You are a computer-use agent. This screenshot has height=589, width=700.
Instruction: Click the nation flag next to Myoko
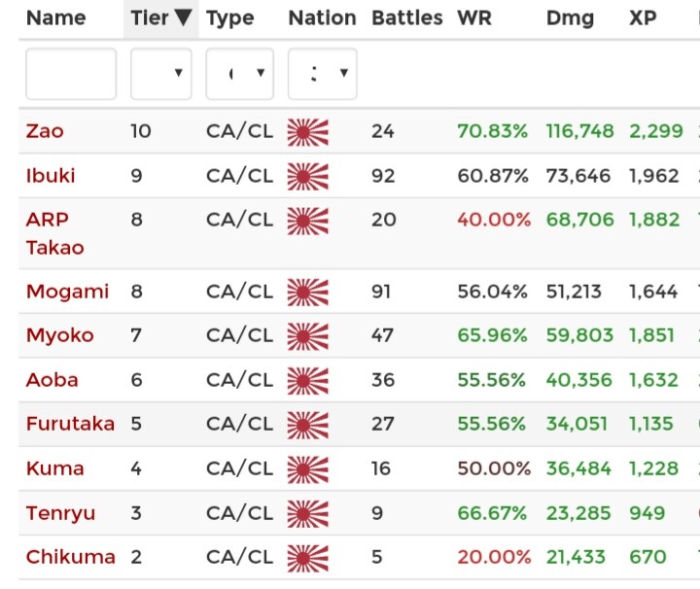point(308,335)
